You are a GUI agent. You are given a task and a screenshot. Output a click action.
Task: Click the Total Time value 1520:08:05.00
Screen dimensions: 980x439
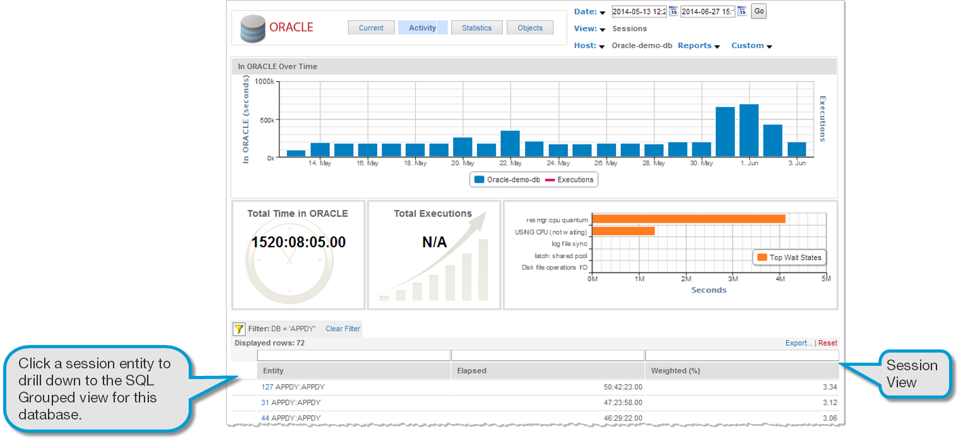(298, 242)
